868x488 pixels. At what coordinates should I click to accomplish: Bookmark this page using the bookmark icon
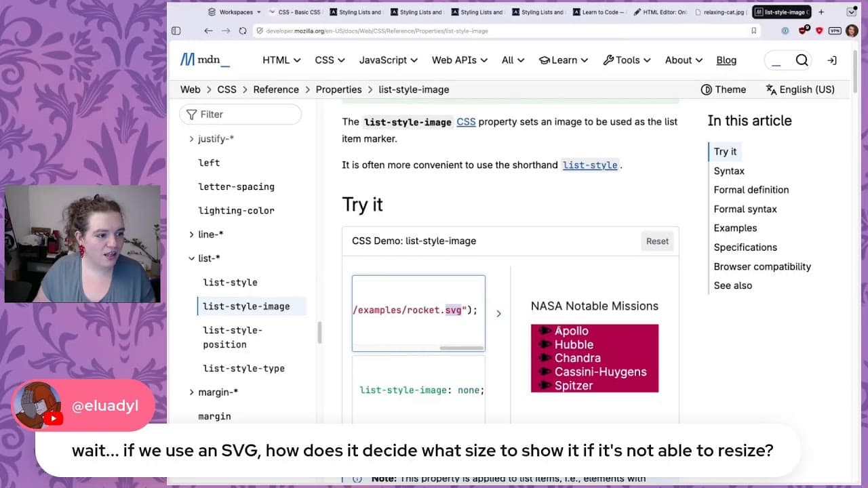click(x=753, y=30)
